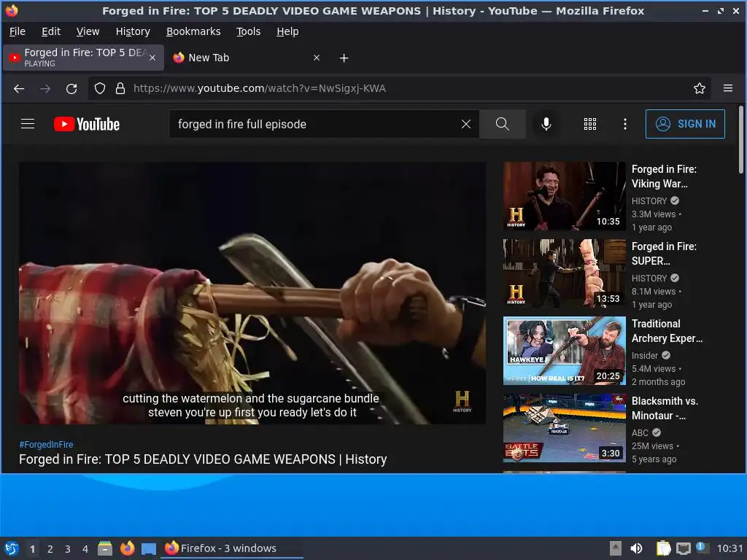Click the 10:31 taskbar clock
The image size is (747, 560).
tap(729, 548)
